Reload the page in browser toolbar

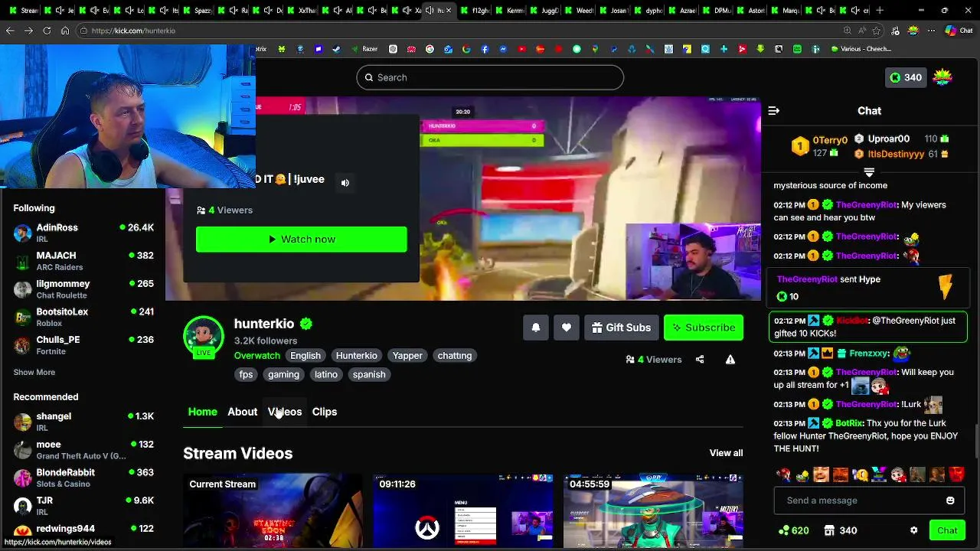[x=47, y=31]
